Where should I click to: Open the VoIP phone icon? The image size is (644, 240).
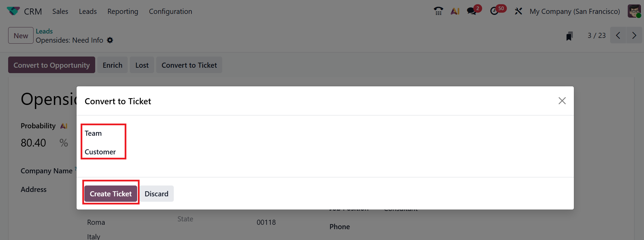438,11
